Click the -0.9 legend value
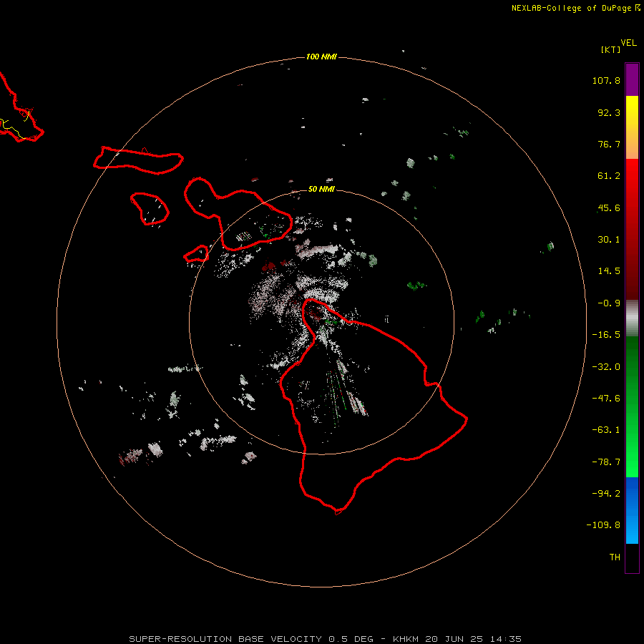The width and height of the screenshot is (644, 644). click(x=609, y=303)
